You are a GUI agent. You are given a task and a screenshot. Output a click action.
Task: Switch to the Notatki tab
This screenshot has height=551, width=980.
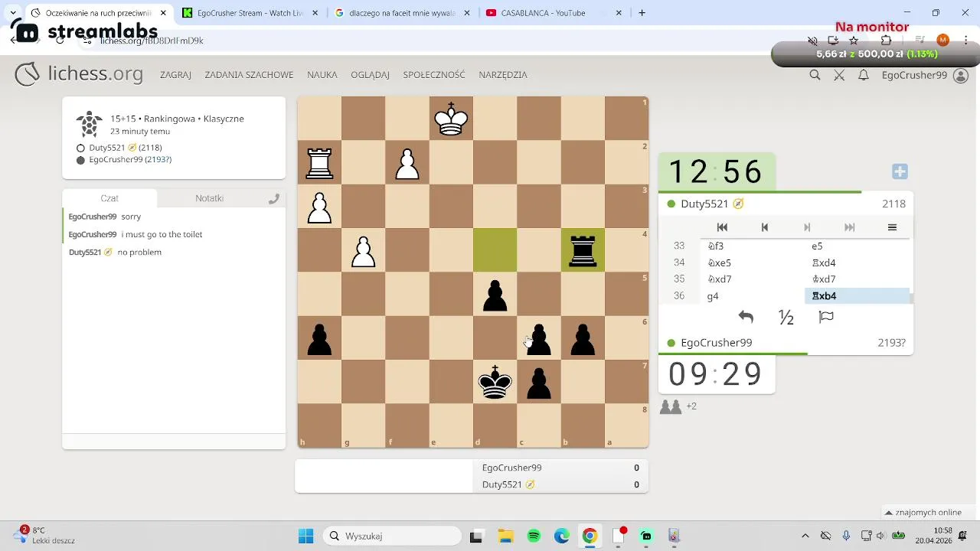coord(209,198)
